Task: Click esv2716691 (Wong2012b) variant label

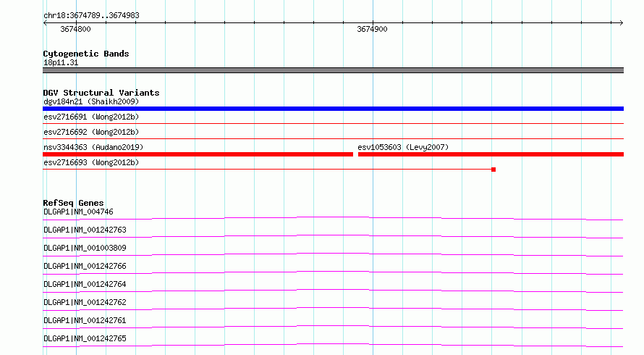Action: [x=91, y=117]
